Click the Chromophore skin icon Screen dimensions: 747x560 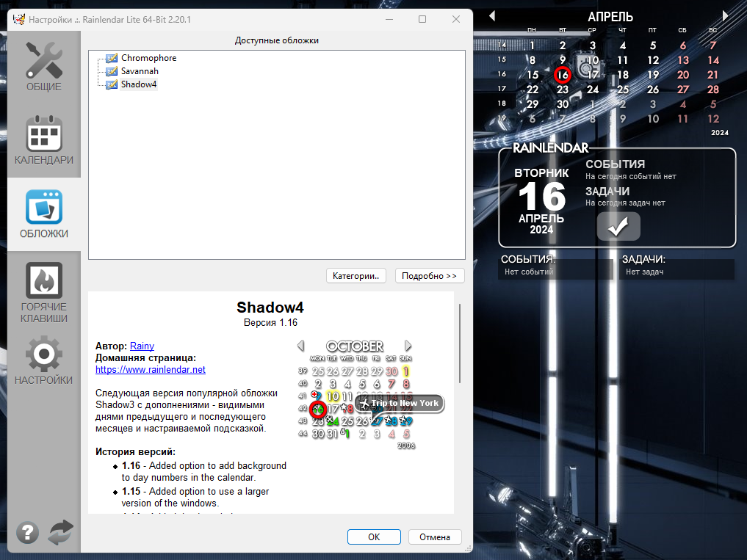tap(112, 58)
